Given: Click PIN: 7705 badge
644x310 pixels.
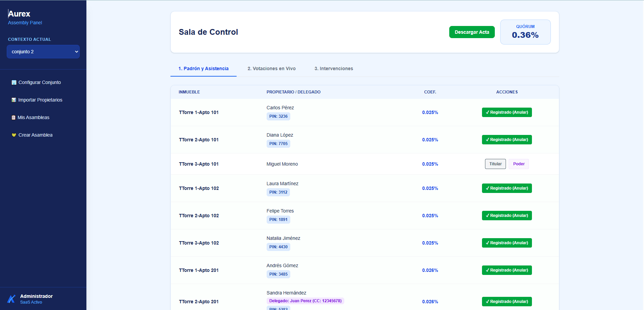Looking at the screenshot, I should point(278,144).
